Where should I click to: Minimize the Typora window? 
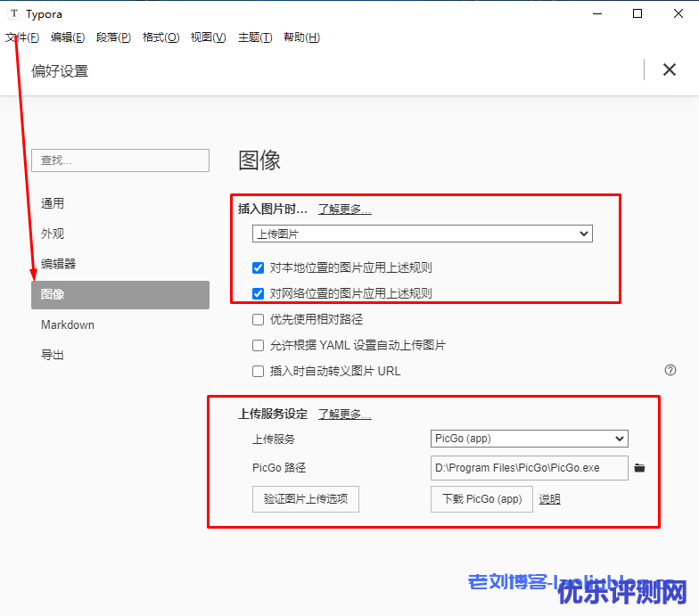(597, 14)
